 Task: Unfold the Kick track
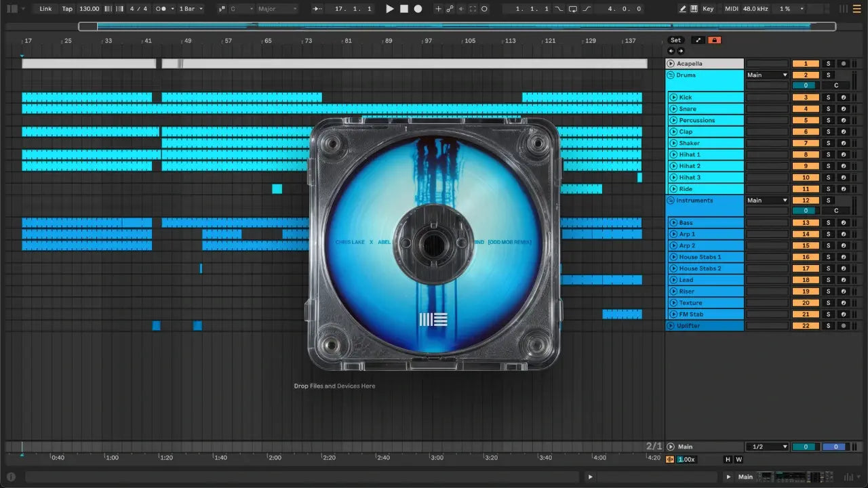[673, 98]
